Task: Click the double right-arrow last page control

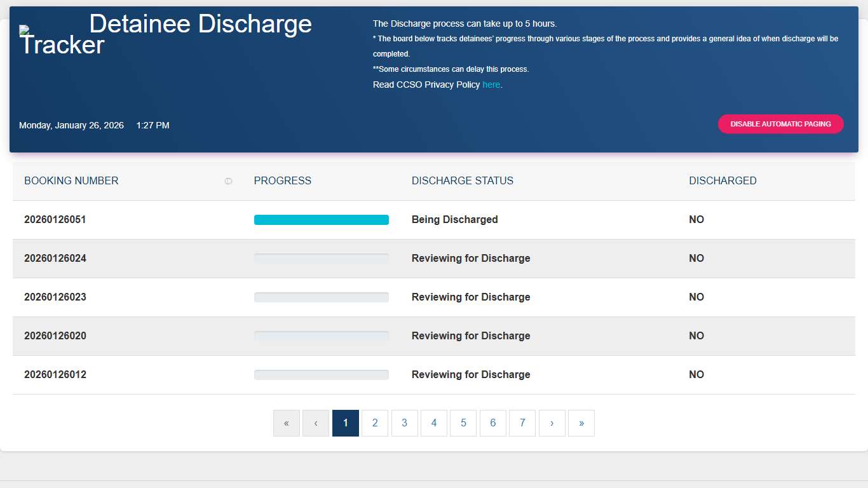Action: click(581, 423)
